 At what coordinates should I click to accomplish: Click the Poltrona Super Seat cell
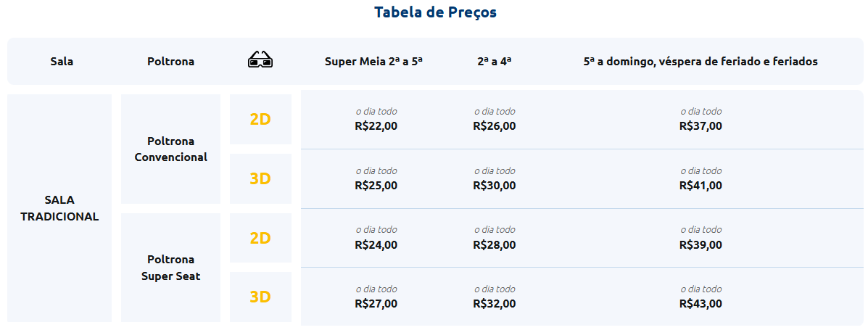pyautogui.click(x=170, y=268)
